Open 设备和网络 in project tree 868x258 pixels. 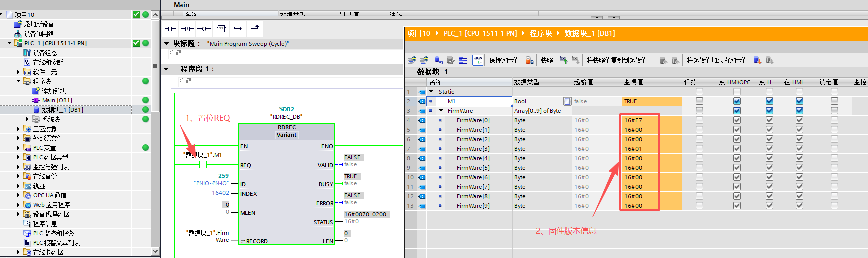click(39, 34)
